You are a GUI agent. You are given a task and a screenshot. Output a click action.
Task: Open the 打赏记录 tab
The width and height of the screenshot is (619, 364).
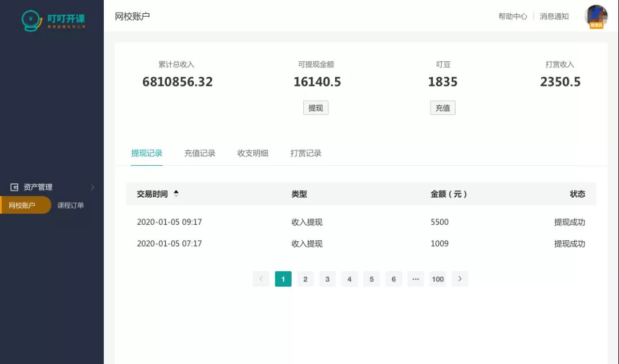point(305,153)
